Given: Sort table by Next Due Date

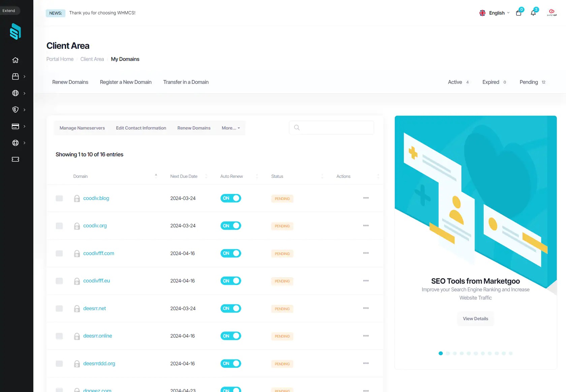Looking at the screenshot, I should point(184,176).
